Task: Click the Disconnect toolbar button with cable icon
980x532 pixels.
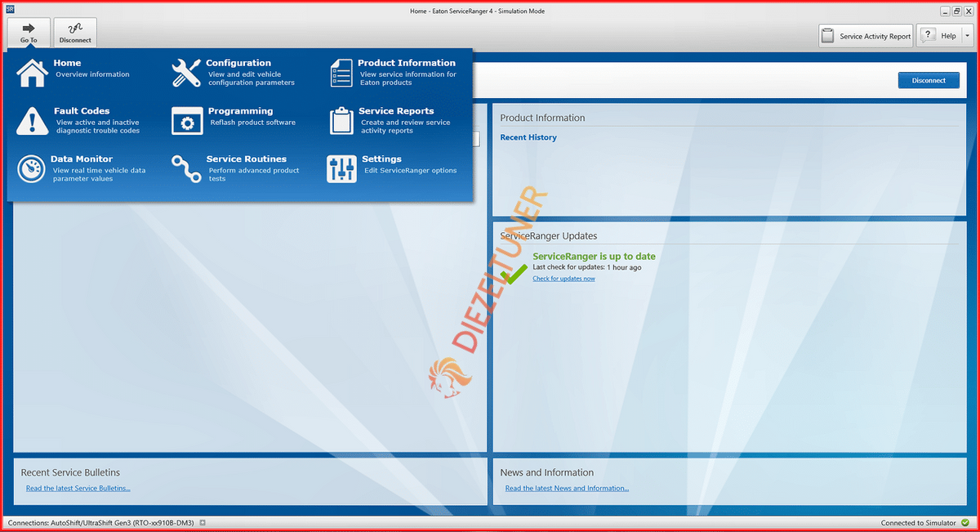Action: [x=75, y=33]
